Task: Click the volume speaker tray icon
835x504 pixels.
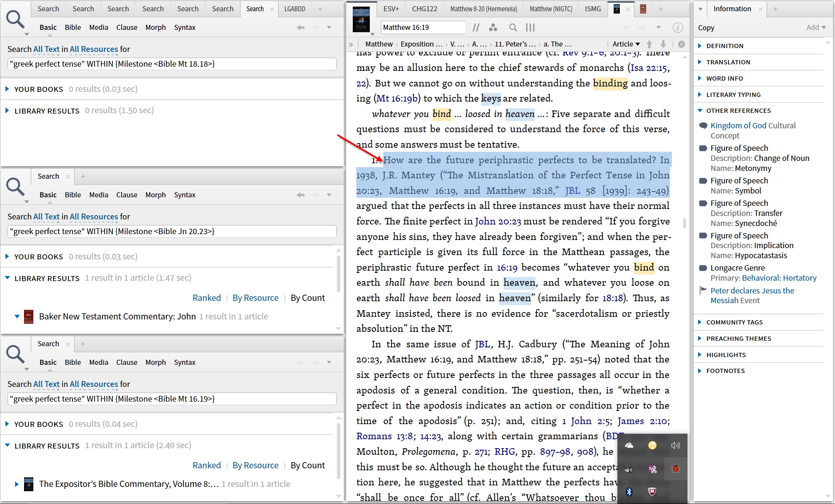Action: pos(675,445)
